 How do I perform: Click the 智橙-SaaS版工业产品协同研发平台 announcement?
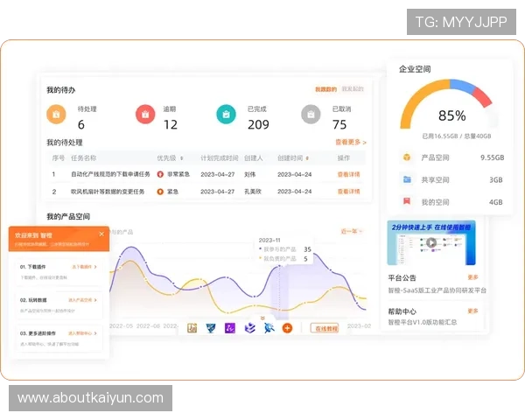click(x=437, y=290)
